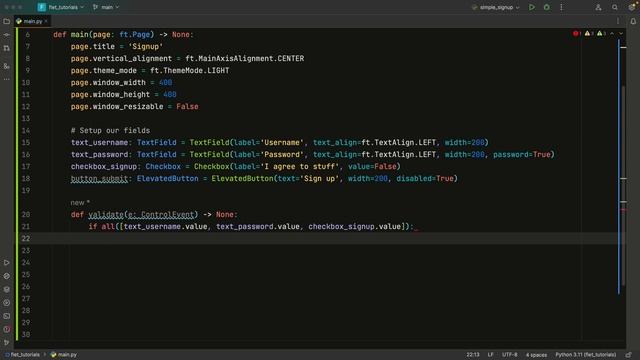Open the Commit tool window

pyautogui.click(x=7, y=35)
